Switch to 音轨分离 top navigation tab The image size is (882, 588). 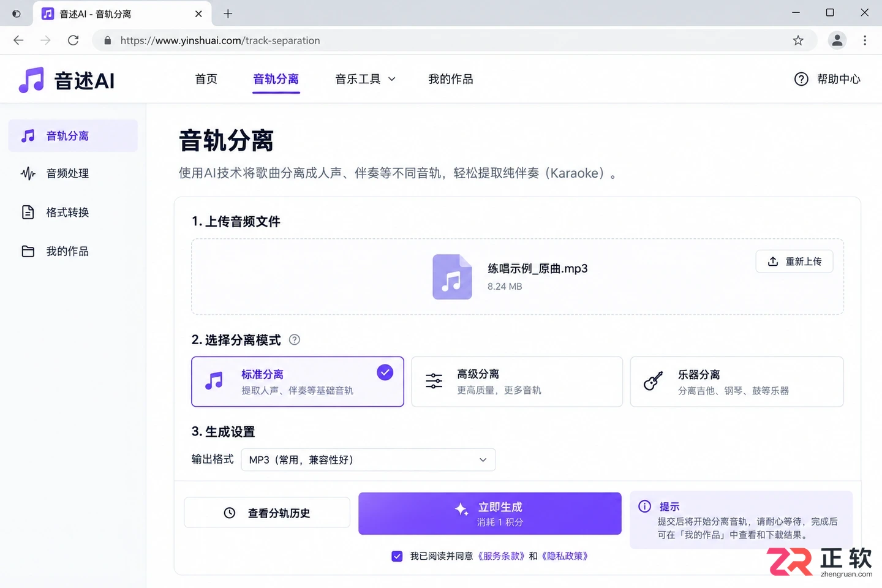[276, 79]
